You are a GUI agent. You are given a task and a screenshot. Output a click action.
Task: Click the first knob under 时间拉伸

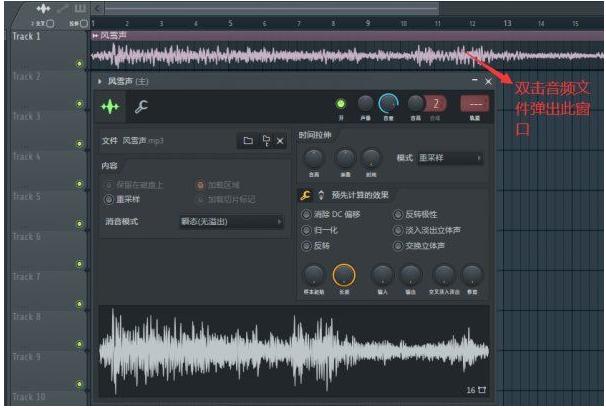314,158
